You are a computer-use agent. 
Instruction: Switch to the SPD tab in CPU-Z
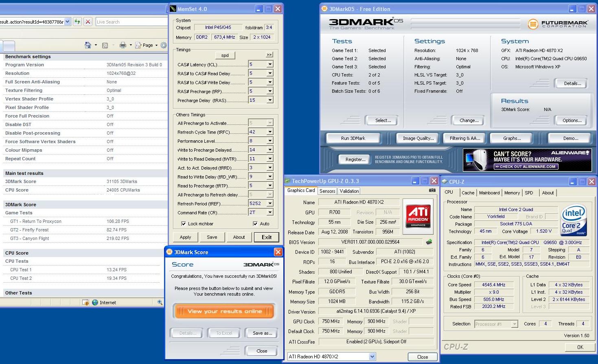click(x=529, y=193)
